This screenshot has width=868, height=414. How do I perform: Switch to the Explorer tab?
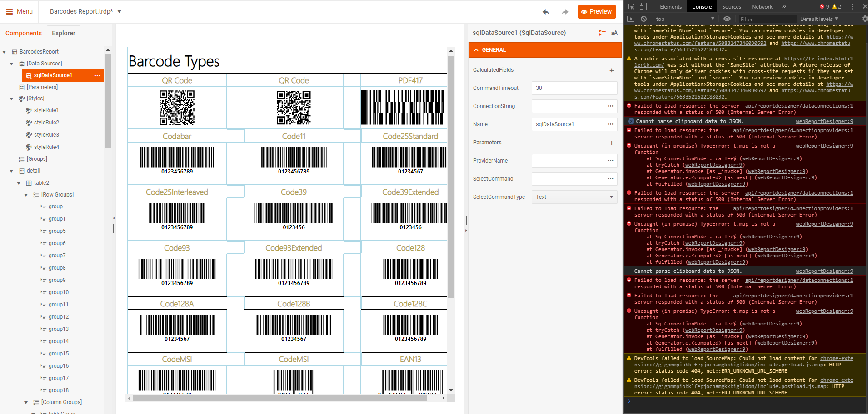(x=64, y=33)
